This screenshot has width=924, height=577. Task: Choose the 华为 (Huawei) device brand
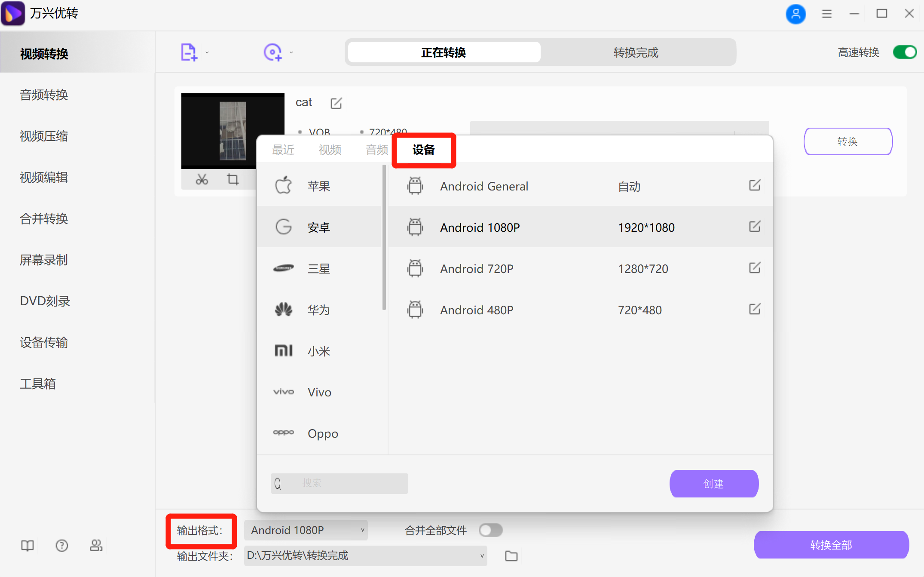[x=319, y=310]
